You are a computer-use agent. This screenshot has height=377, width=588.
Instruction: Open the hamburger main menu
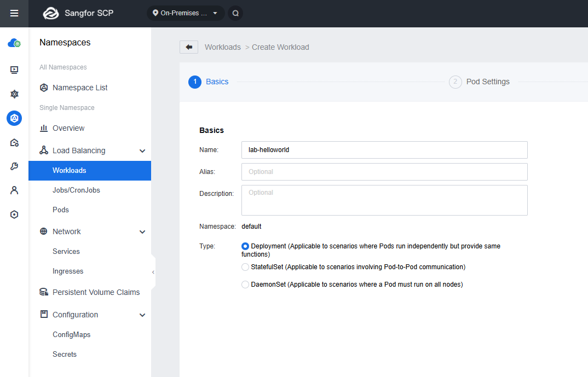coord(14,14)
